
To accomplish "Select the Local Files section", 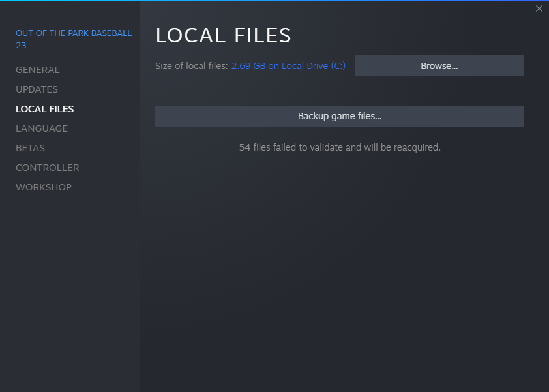I will click(x=44, y=109).
